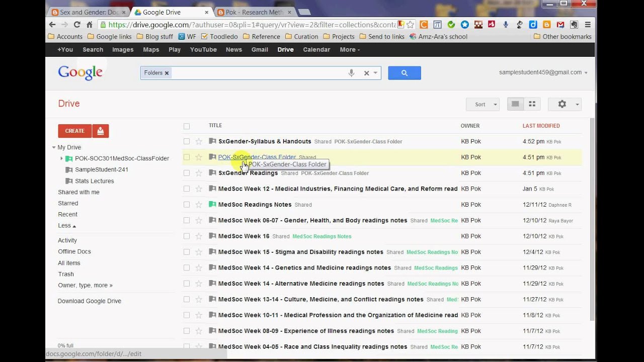Star the SxGender-Syllabus & Handouts folder

tap(199, 141)
